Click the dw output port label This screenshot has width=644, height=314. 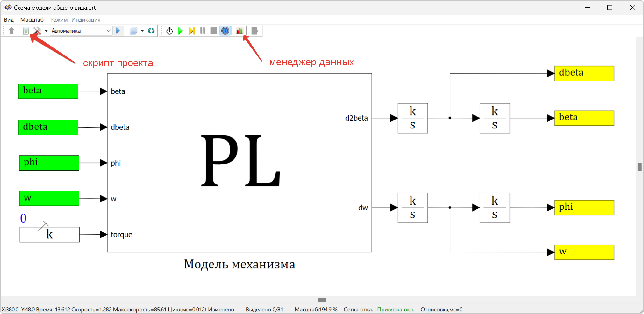click(363, 208)
